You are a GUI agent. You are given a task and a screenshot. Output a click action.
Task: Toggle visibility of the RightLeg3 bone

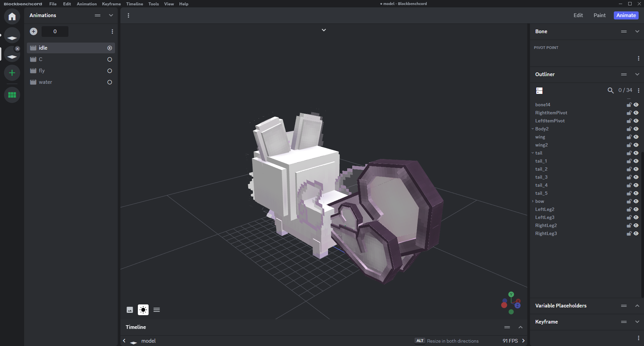point(636,233)
